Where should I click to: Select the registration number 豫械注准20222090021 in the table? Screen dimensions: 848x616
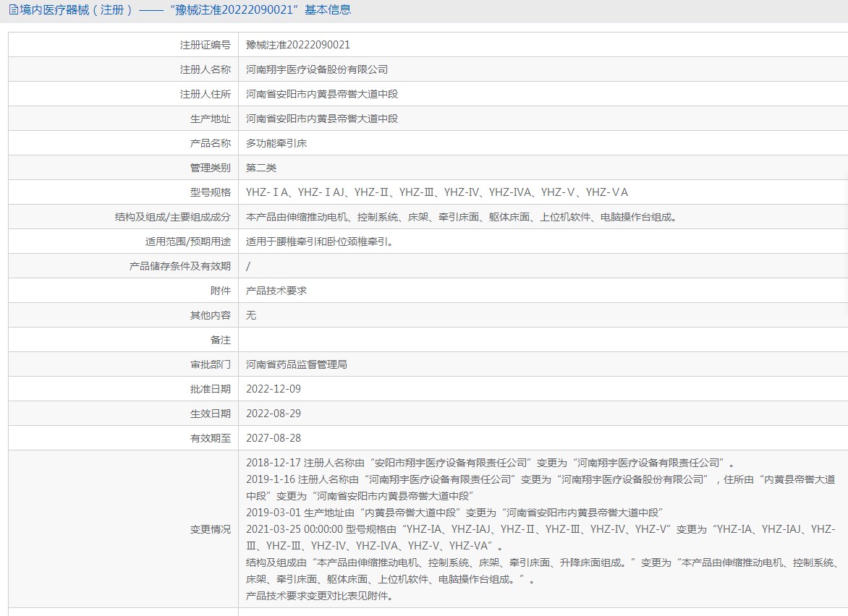tap(298, 45)
